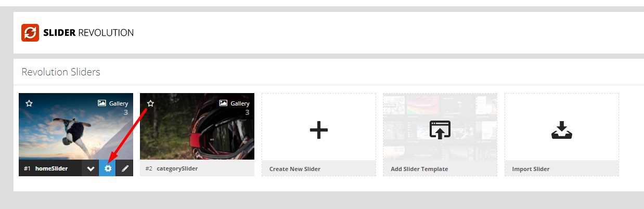Click the SLIDER REVOLUTION header text

point(88,33)
